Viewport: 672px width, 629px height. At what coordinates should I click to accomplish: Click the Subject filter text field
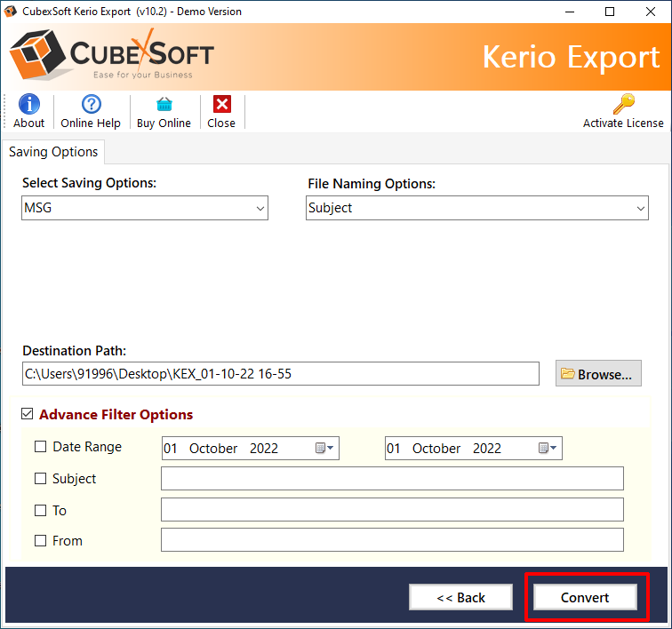point(392,478)
